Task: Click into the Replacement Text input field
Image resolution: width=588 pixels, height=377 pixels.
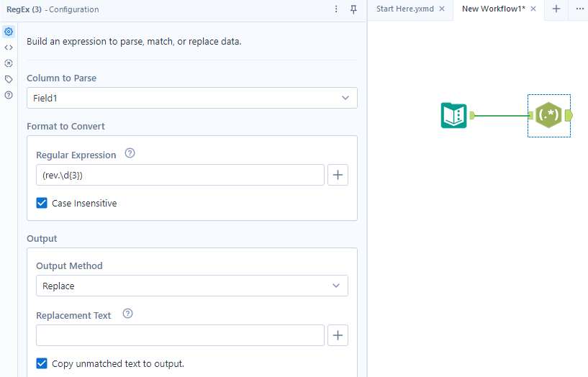Action: 180,335
